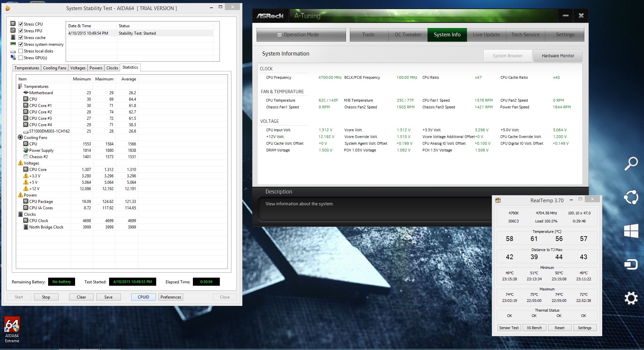Stop the AIDA64 stability test
Viewport: 644px width, 350px height.
[x=46, y=297]
